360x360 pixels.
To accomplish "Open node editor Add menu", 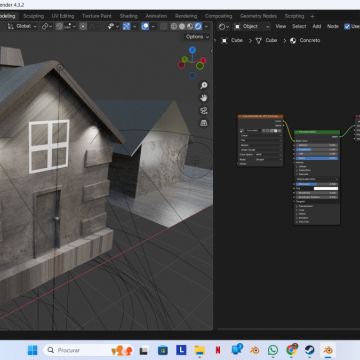I will (317, 26).
